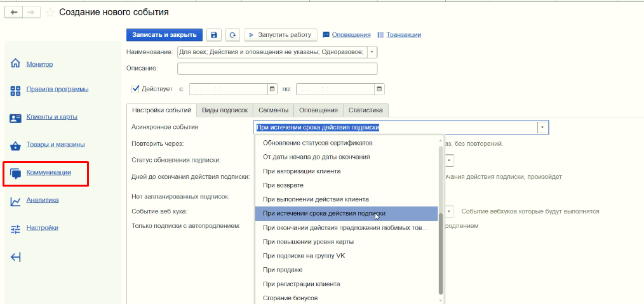Click the ID card icon for Клиенты и карты
This screenshot has width=644, height=304.
tap(15, 119)
